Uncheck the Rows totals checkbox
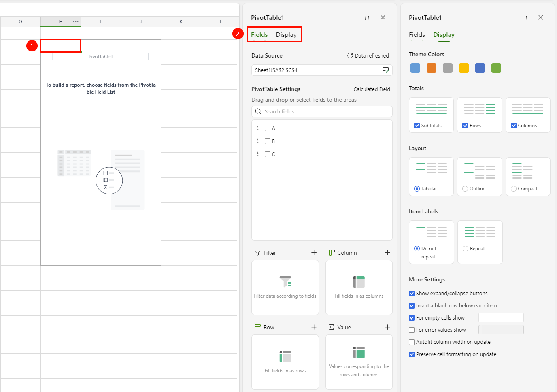This screenshot has height=392, width=557. click(x=466, y=126)
